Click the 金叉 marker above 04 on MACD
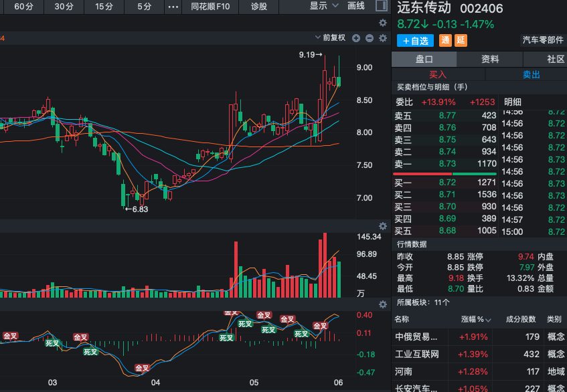 tap(142, 368)
